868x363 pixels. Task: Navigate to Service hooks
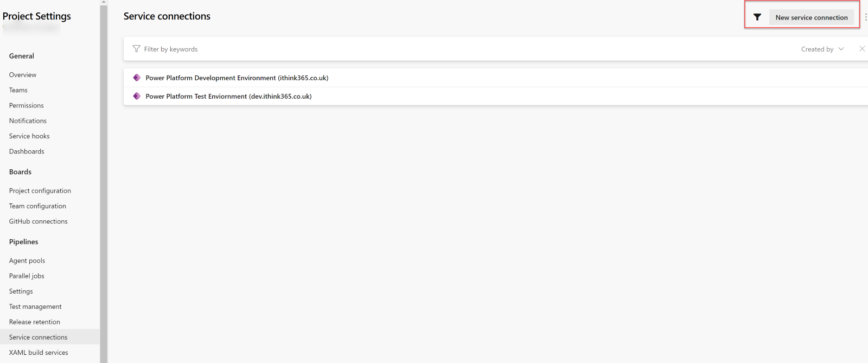[x=29, y=136]
